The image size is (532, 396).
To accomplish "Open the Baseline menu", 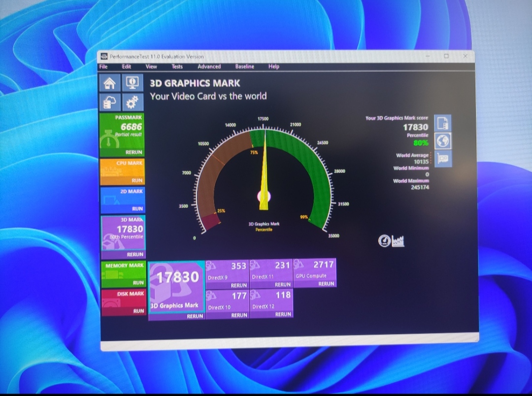I will click(245, 66).
